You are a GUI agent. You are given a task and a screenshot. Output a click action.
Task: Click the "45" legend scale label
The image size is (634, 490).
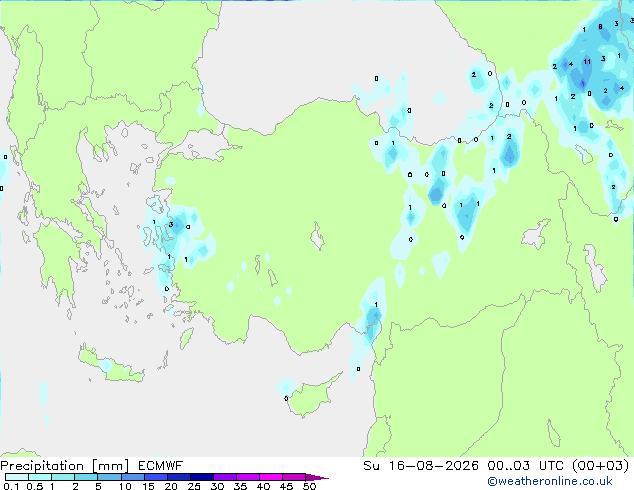[x=286, y=486]
